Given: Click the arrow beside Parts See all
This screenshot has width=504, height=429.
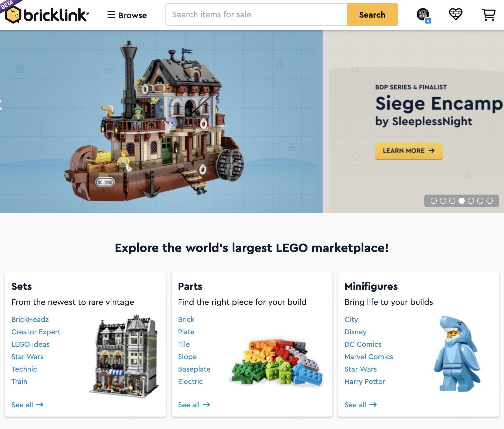Looking at the screenshot, I should 206,404.
